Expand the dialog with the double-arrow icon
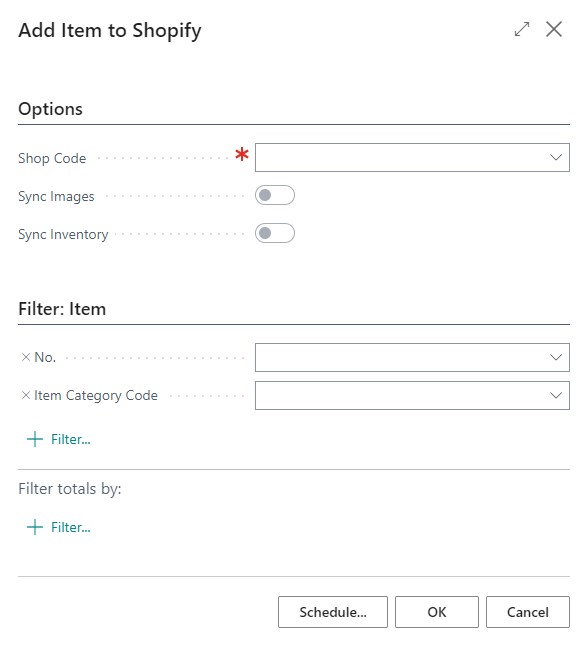Screen dimensions: 586x648 click(522, 29)
